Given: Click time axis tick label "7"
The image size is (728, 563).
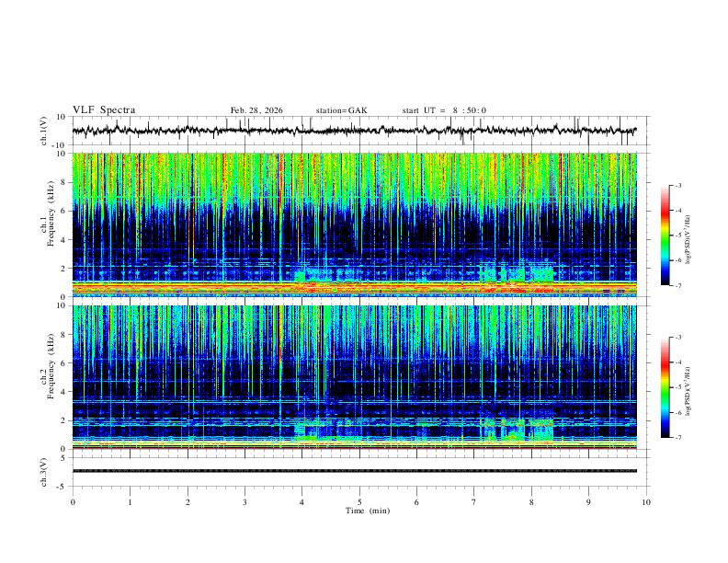Looking at the screenshot, I should (x=474, y=502).
